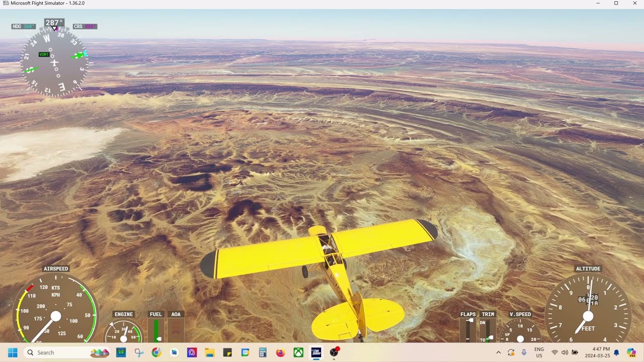Open Sticky Notes from taskbar
644x362 pixels.
click(227, 352)
